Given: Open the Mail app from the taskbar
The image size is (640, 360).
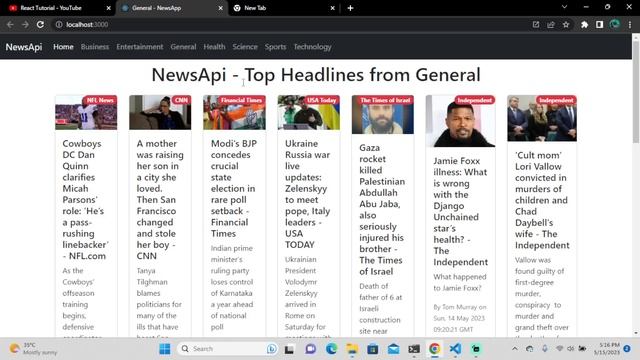Looking at the screenshot, I should (x=393, y=349).
